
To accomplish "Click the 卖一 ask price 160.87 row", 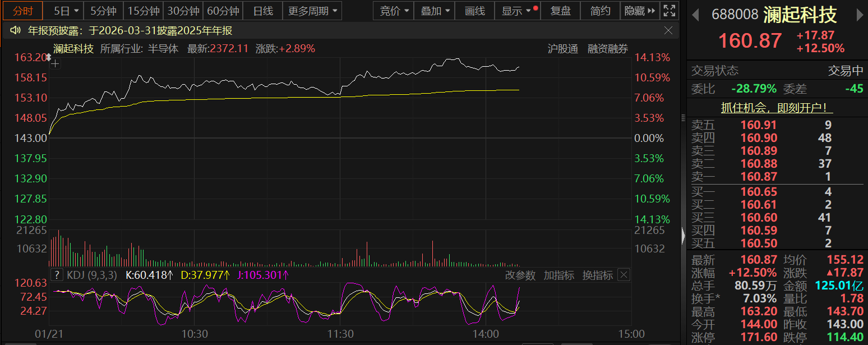I will pos(777,177).
